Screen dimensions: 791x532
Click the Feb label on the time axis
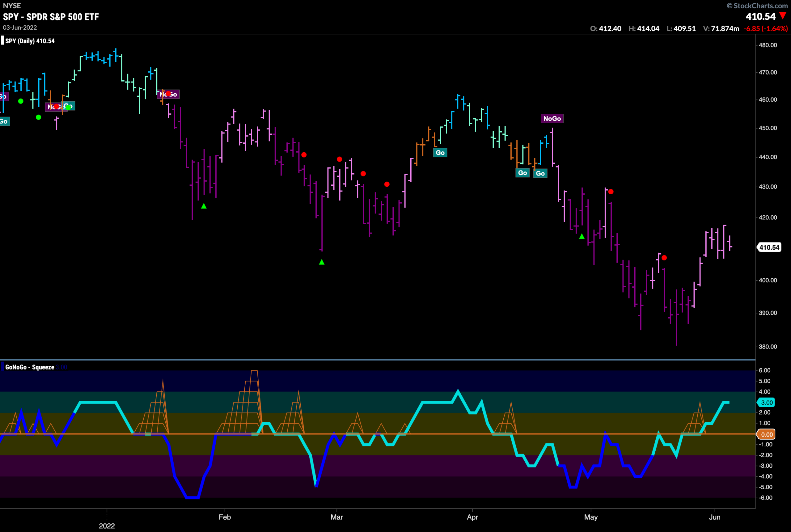[225, 517]
